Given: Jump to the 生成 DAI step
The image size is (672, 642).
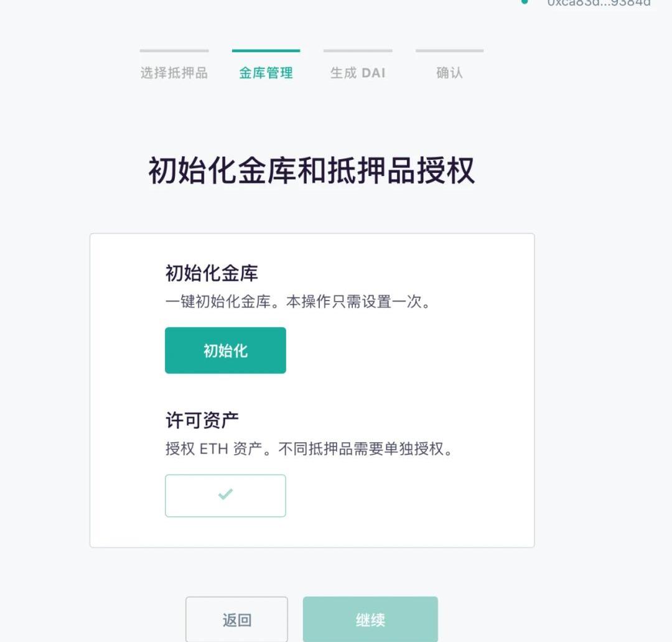Looking at the screenshot, I should pyautogui.click(x=358, y=72).
